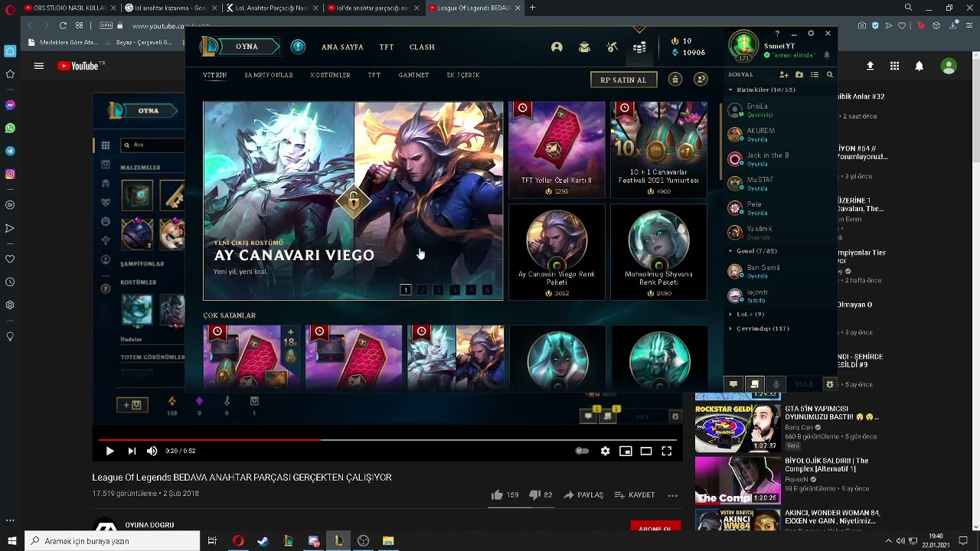Screen dimensions: 980x551
Task: Open TFT in top League navigation
Action: point(387,47)
